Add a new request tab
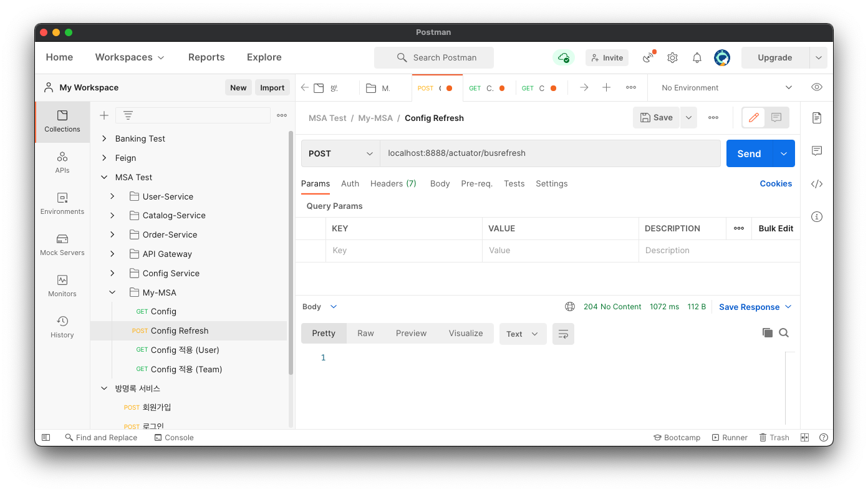The image size is (868, 492). pyautogui.click(x=606, y=88)
